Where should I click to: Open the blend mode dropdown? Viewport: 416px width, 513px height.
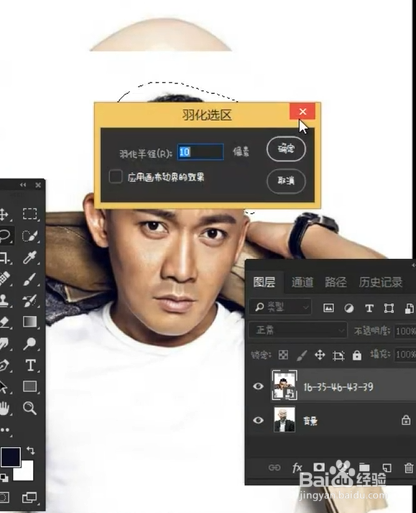(298, 331)
